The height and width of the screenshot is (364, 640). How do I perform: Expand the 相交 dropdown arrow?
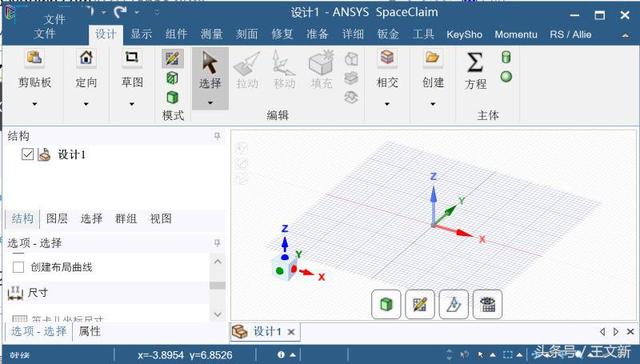click(387, 104)
